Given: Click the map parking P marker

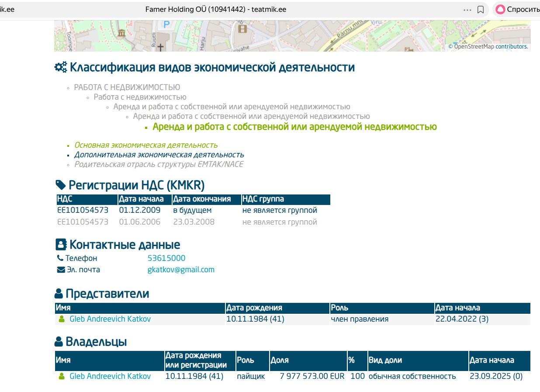Looking at the screenshot, I should tap(166, 24).
